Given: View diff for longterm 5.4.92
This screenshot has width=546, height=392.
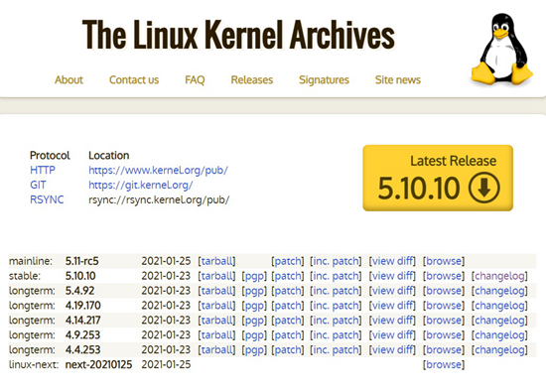Looking at the screenshot, I should [392, 291].
